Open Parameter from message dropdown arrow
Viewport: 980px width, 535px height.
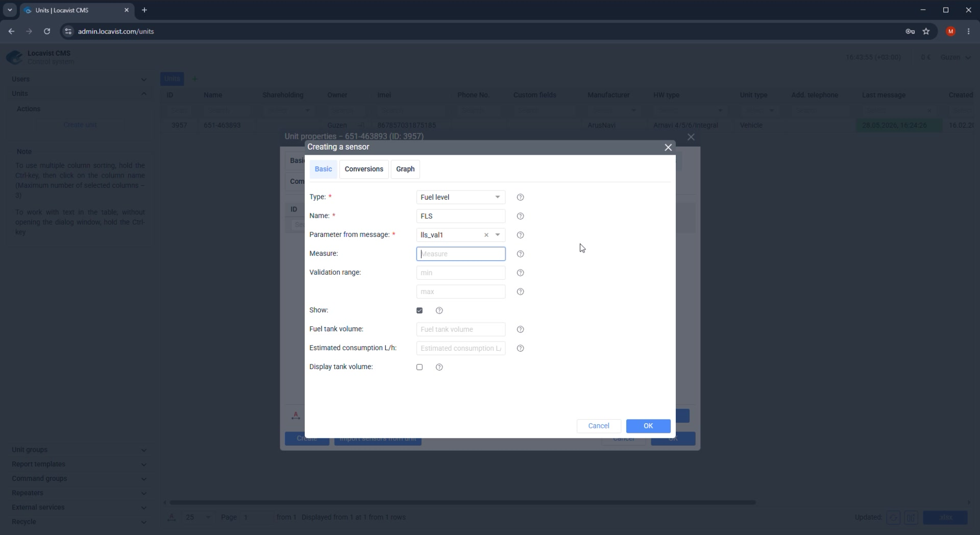point(498,235)
